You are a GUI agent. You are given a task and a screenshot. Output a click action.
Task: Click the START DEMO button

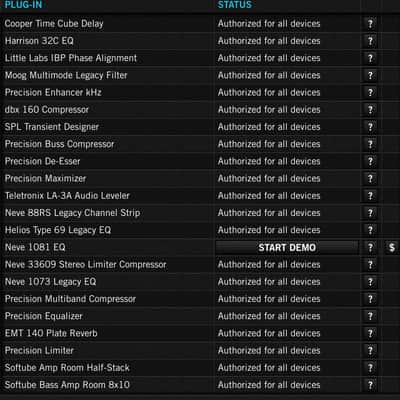[287, 247]
